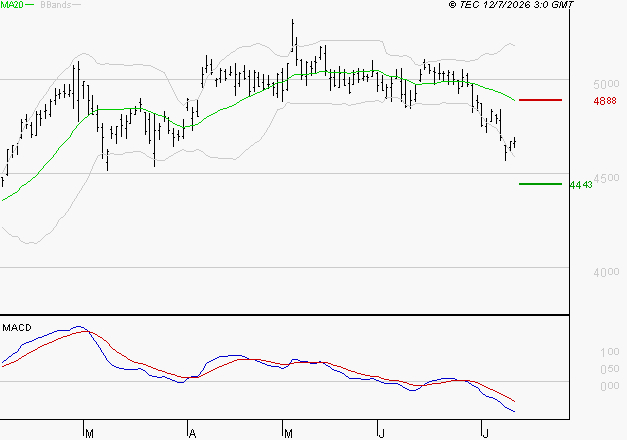Click the green 4443 support value
The height and width of the screenshot is (440, 627).
[581, 185]
